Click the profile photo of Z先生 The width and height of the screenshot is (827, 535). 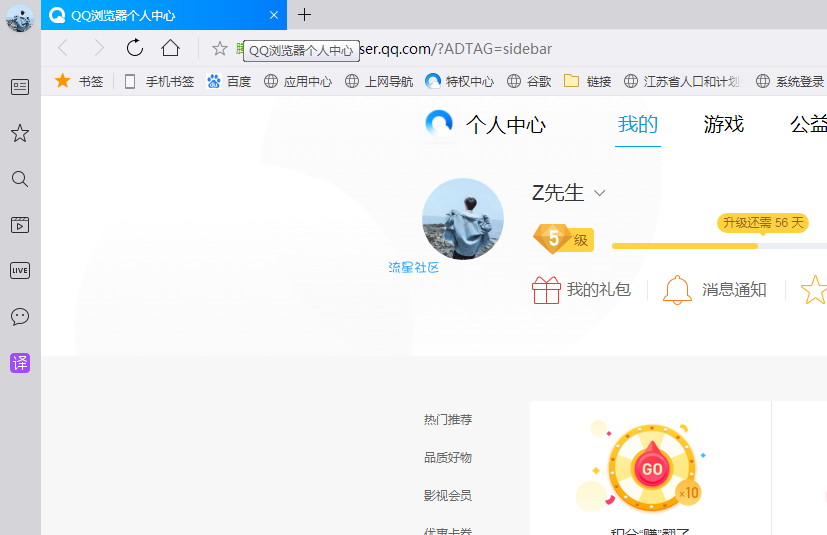click(x=463, y=218)
